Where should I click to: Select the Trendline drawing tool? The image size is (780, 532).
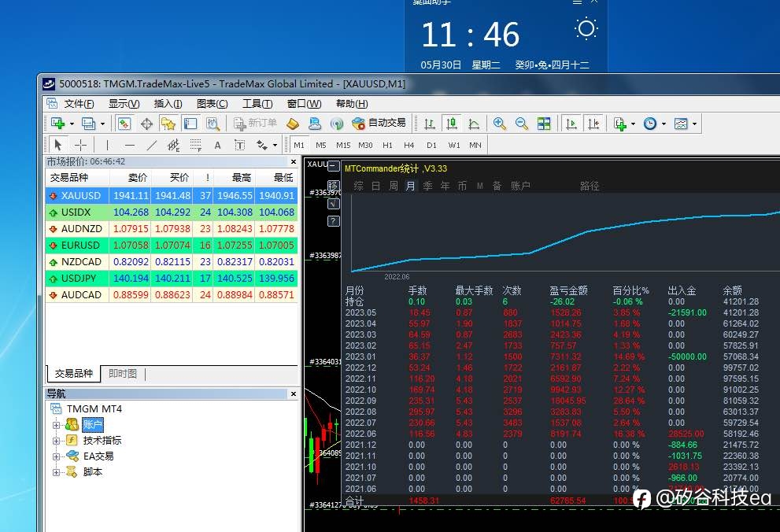pyautogui.click(x=152, y=145)
